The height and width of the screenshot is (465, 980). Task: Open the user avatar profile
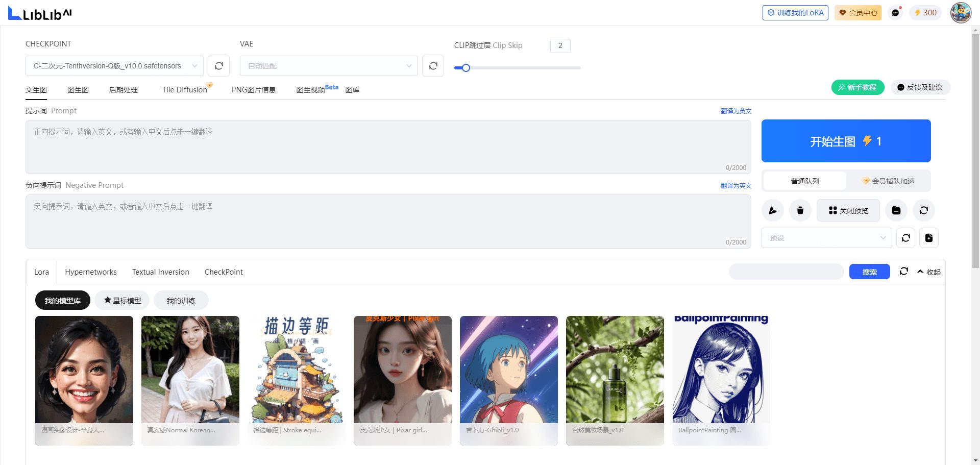pos(961,13)
